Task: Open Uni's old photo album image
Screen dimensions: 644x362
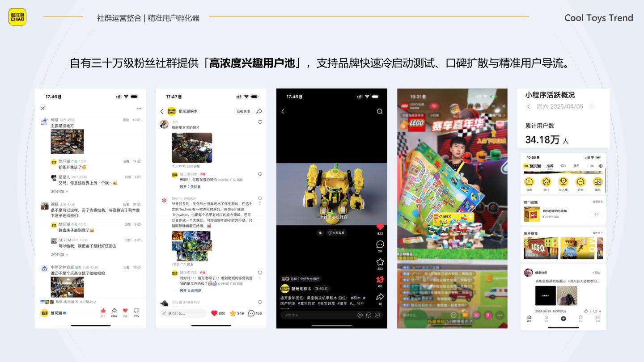Action: [192, 147]
